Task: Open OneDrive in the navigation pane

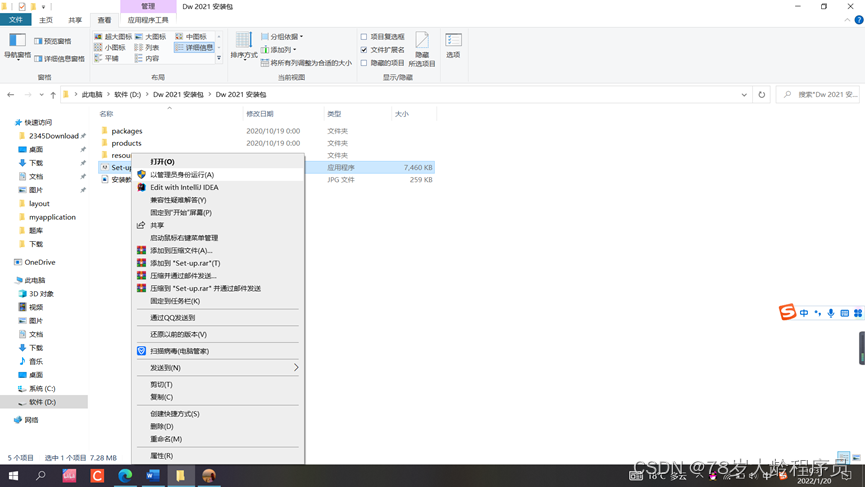Action: click(x=40, y=262)
